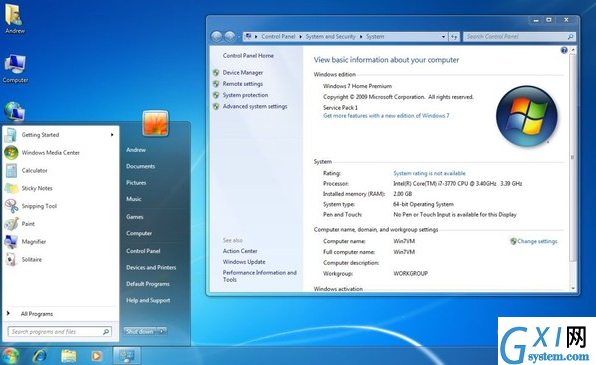Open Paint from the Start menu
596x365 pixels.
point(28,224)
